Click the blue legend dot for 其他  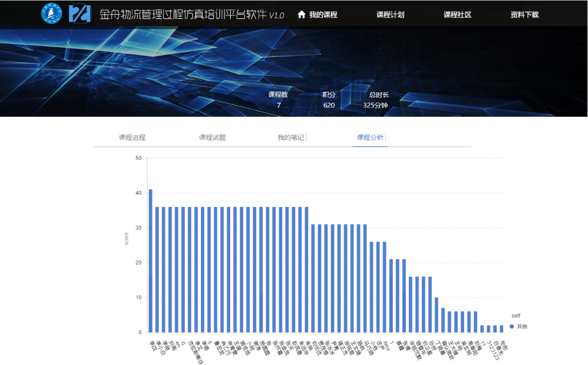(x=512, y=326)
